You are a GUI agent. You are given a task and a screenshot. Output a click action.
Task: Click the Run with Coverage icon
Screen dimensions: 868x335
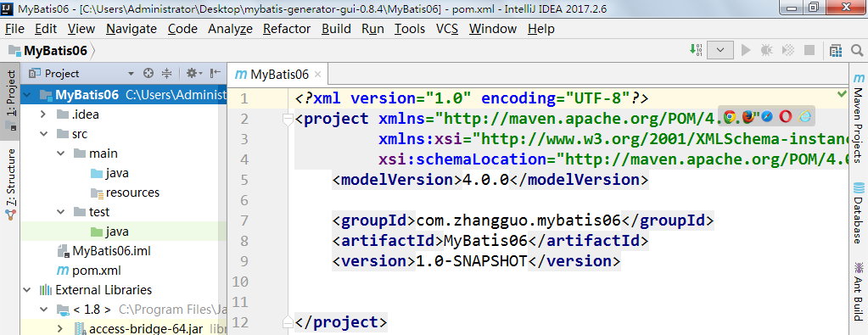point(788,50)
